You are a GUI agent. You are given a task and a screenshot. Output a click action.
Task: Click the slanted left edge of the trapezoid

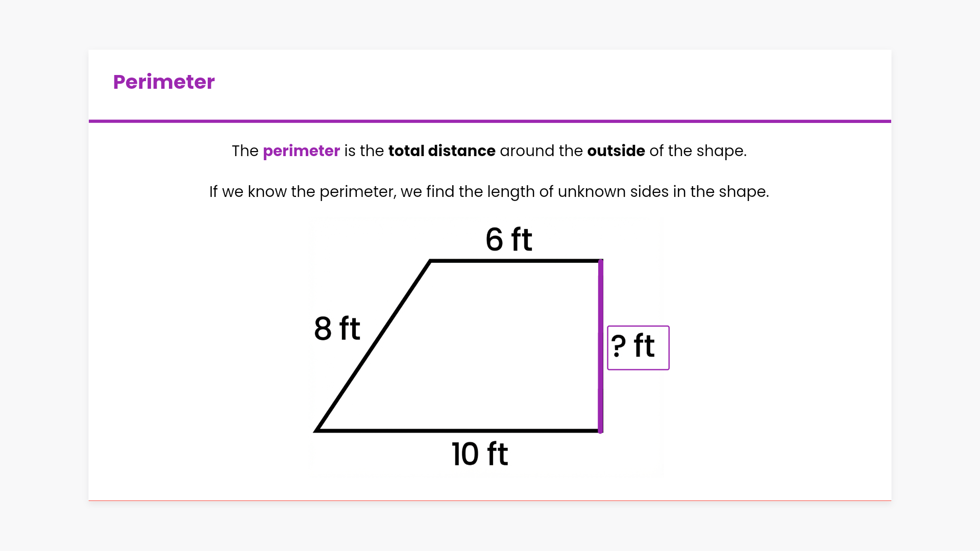click(374, 346)
